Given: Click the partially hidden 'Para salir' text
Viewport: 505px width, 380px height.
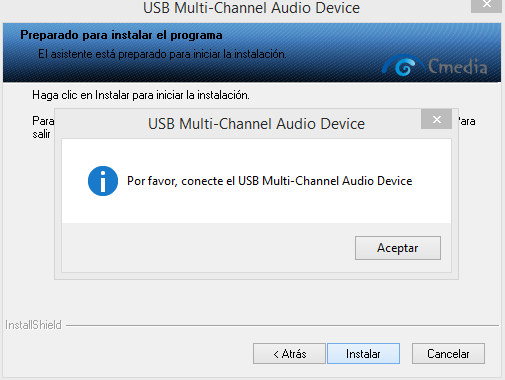Looking at the screenshot, I should [43, 127].
